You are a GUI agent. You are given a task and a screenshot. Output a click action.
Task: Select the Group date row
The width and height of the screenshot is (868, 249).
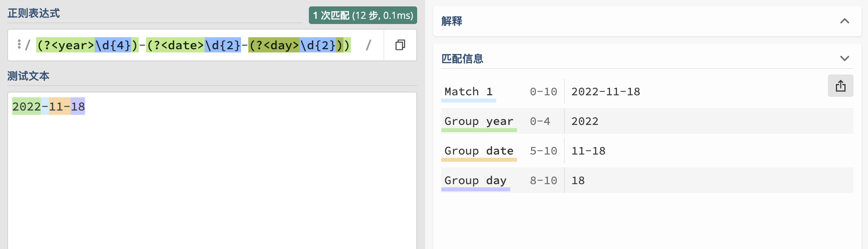pos(647,151)
